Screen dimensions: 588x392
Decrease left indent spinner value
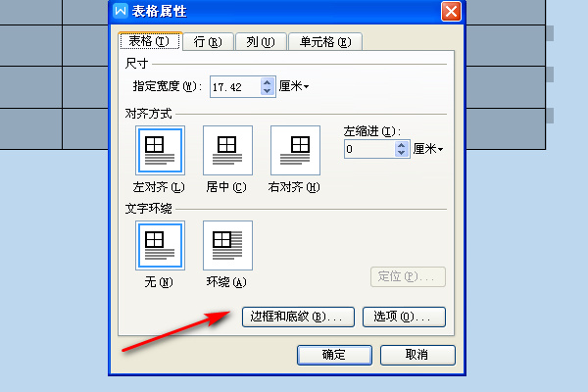pos(402,153)
